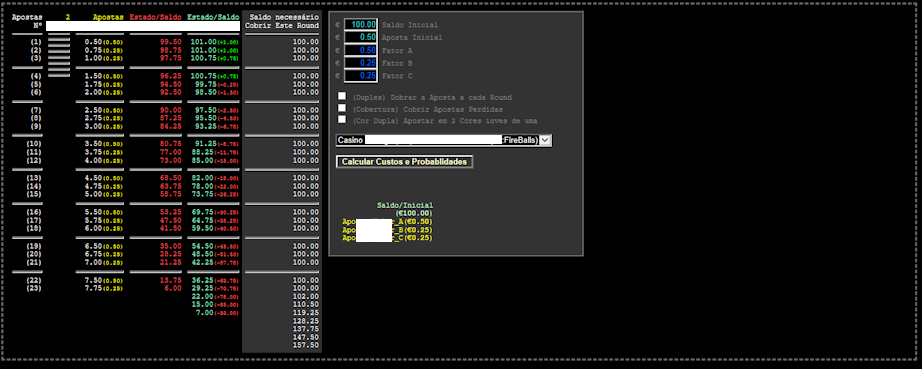Click the (€100.00) summary value

(x=415, y=213)
